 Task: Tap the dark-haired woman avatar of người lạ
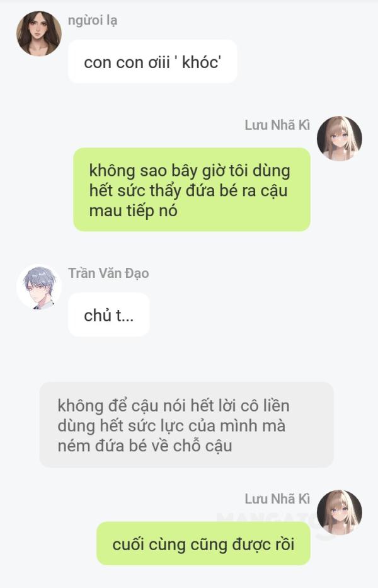coord(39,33)
